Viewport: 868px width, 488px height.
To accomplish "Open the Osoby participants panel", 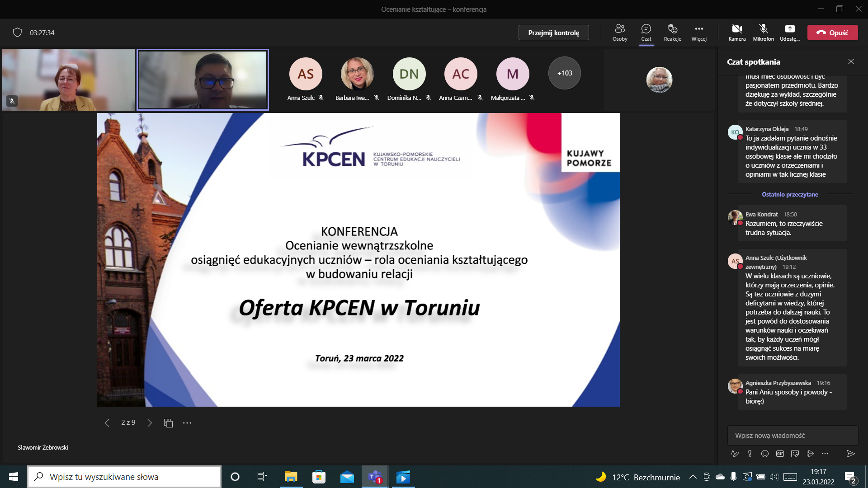I will pos(620,33).
